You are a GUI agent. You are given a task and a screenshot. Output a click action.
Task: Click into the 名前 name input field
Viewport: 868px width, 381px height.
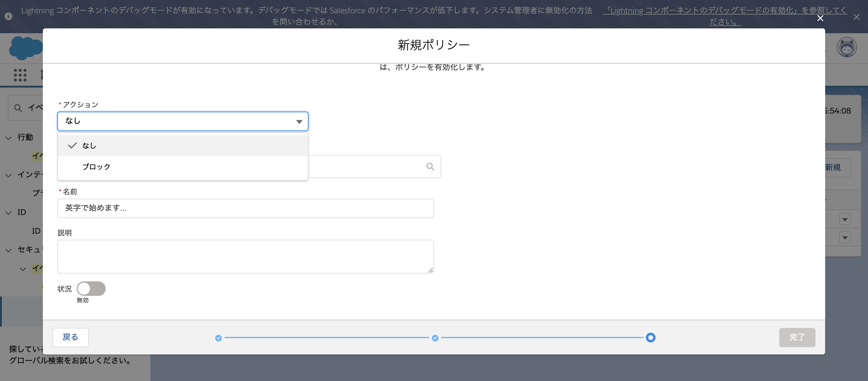tap(245, 208)
